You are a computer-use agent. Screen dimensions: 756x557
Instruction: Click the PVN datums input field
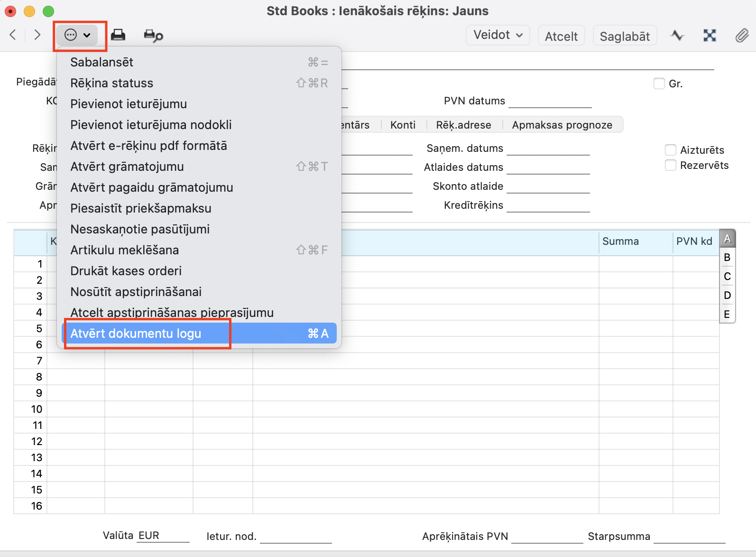[x=550, y=102]
